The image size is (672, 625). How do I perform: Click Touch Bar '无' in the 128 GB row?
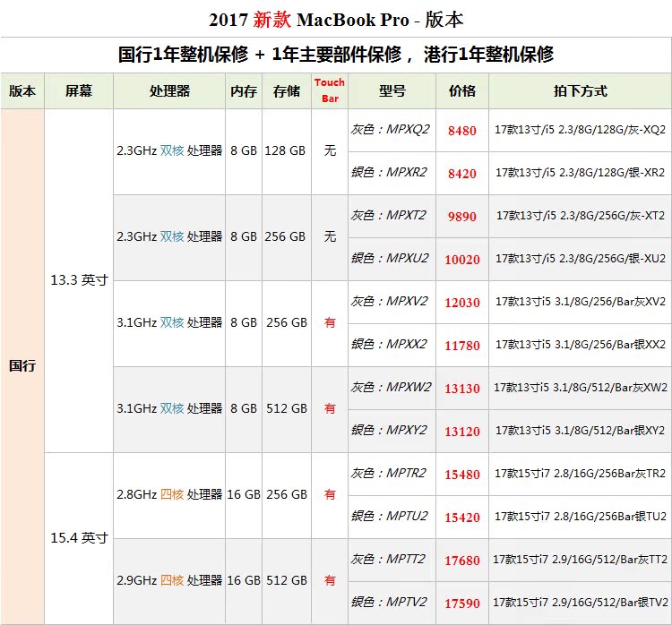(330, 150)
